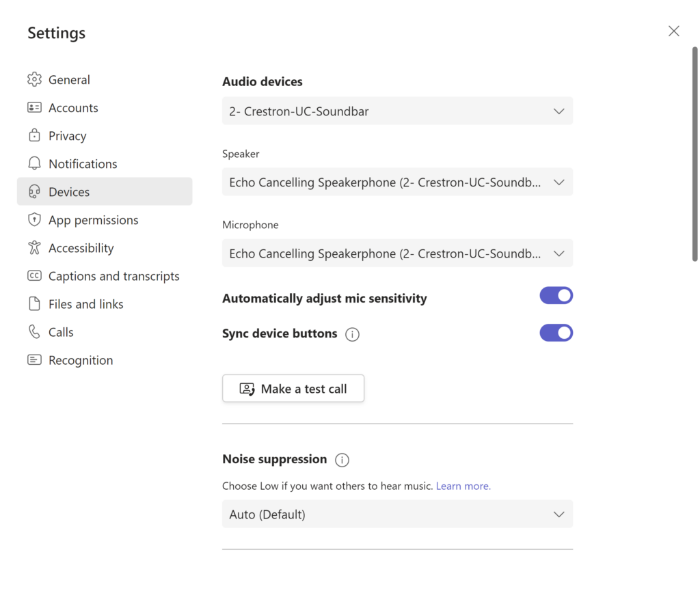Open the Learn more link

463,486
